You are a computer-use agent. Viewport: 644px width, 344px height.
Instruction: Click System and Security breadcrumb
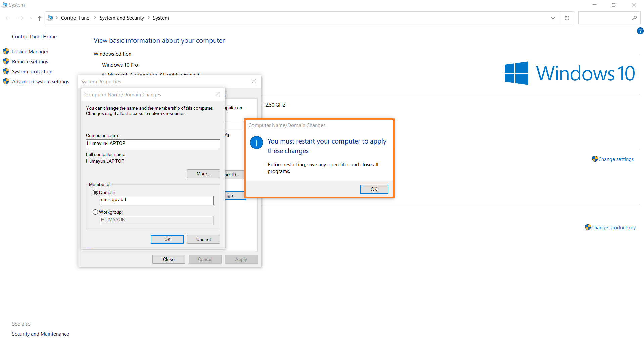(122, 18)
